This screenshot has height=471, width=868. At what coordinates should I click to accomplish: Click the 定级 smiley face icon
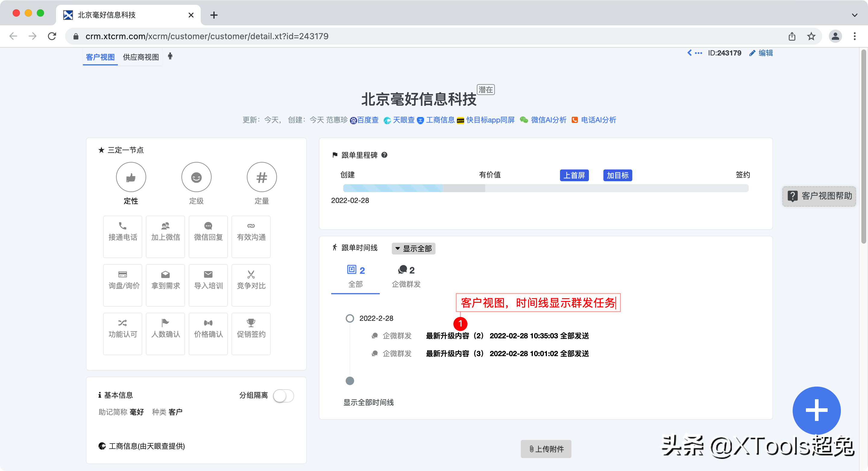[x=196, y=177]
